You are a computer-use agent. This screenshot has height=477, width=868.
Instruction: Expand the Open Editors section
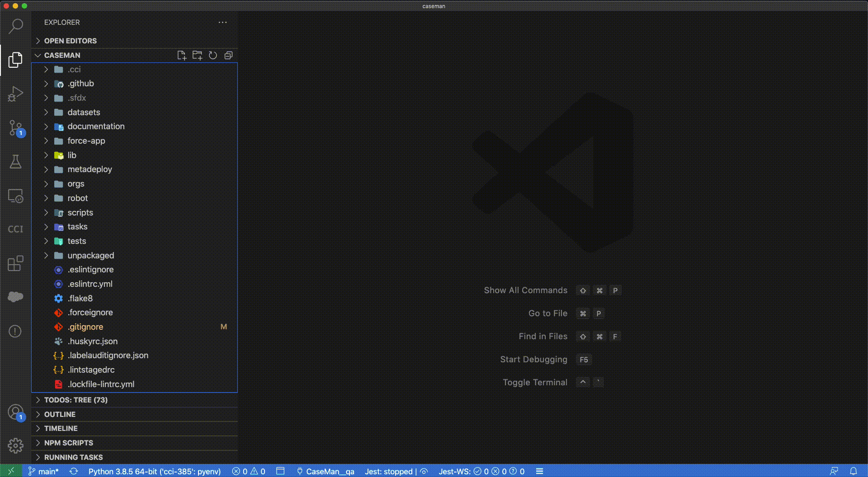point(135,41)
